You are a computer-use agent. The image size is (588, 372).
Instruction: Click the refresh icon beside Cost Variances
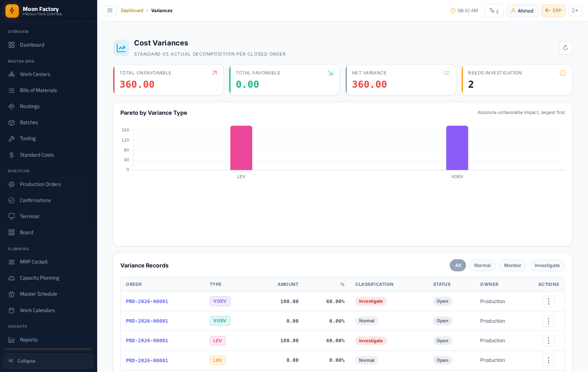coord(565,48)
